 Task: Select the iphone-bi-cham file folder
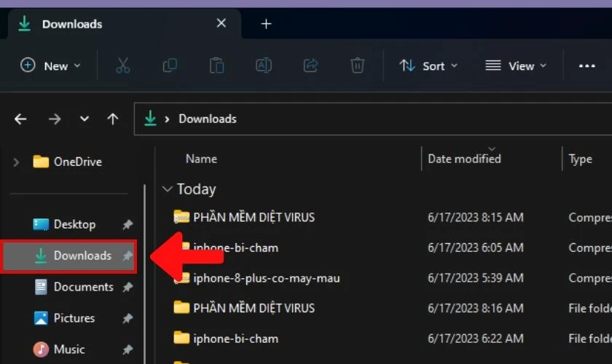[x=236, y=339]
